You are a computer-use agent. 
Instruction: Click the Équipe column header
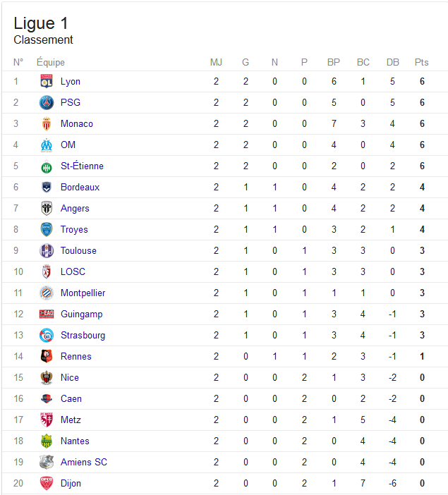tap(51, 62)
